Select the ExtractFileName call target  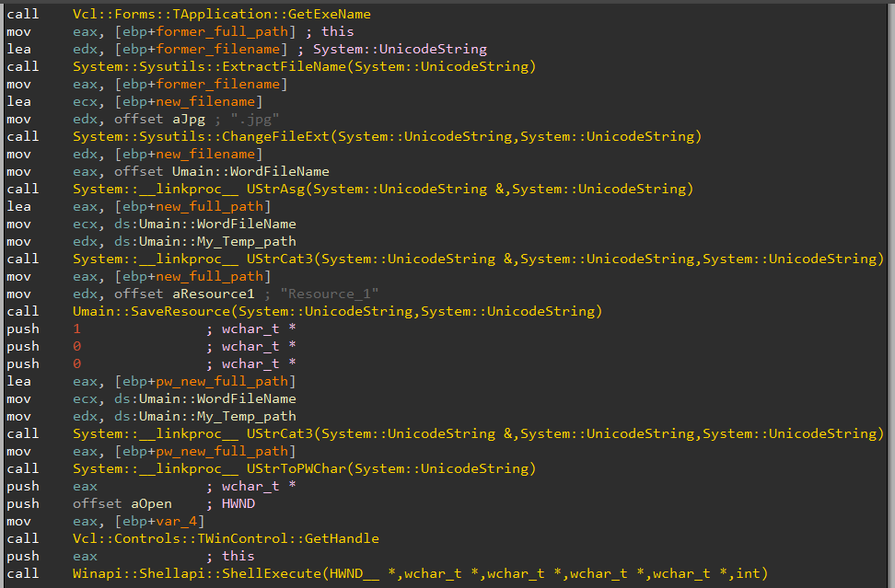[304, 66]
